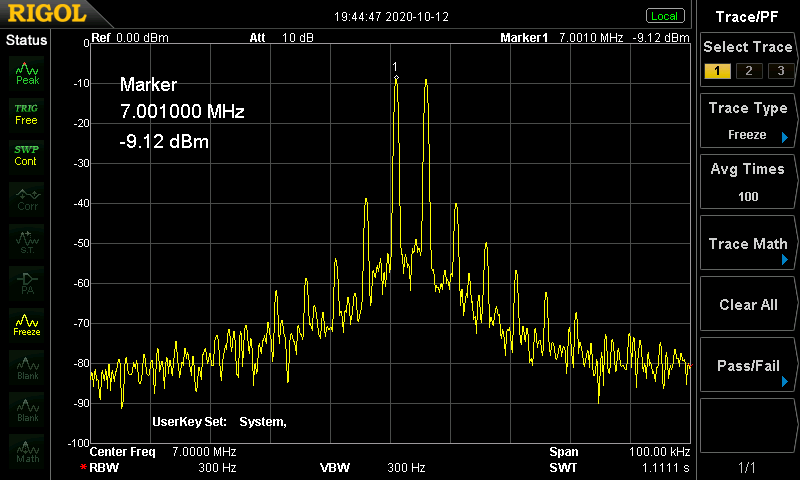Select trace 1 in Select Trace
800x480 pixels.
(715, 71)
